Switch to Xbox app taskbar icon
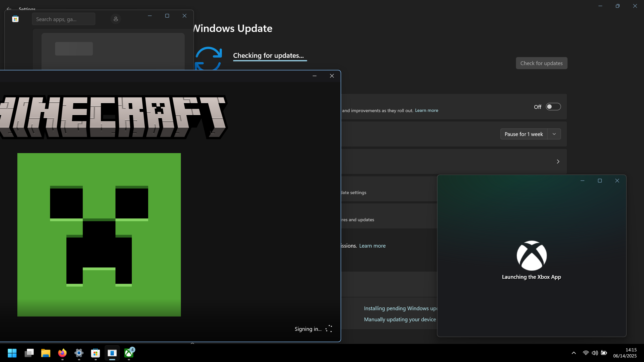Screen dimensions: 644x362 click(x=129, y=353)
